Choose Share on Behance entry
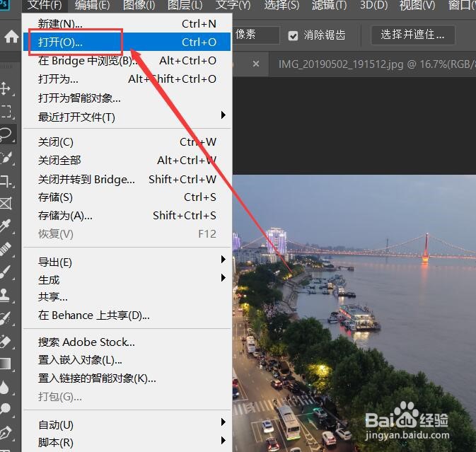Viewport: 476px width, 452px height. pos(127,315)
